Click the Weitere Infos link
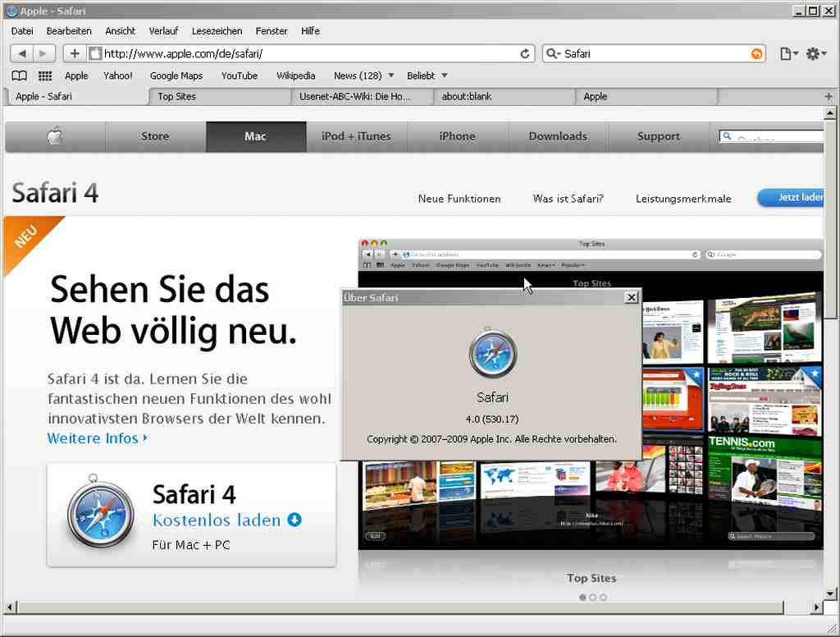This screenshot has width=840, height=637. pos(97,438)
